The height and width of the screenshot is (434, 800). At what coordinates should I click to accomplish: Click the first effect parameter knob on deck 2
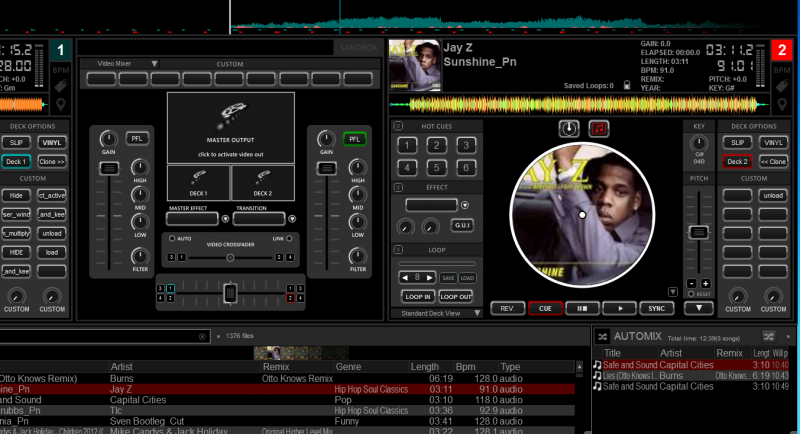coord(406,227)
